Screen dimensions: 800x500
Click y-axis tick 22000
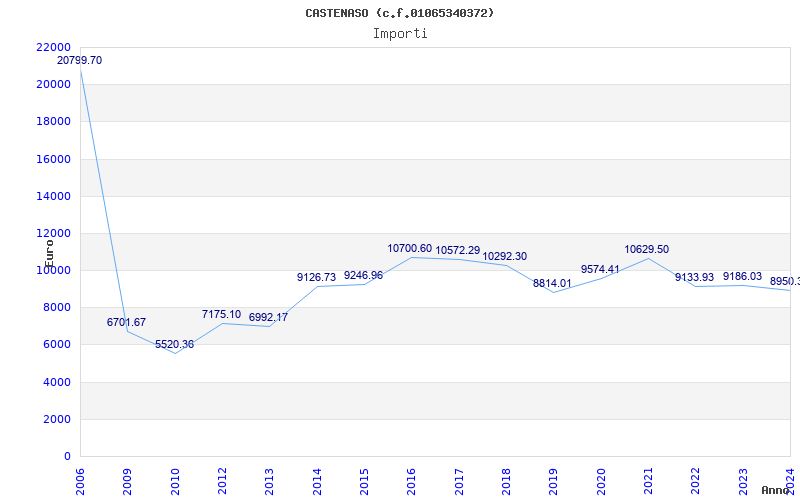53,47
